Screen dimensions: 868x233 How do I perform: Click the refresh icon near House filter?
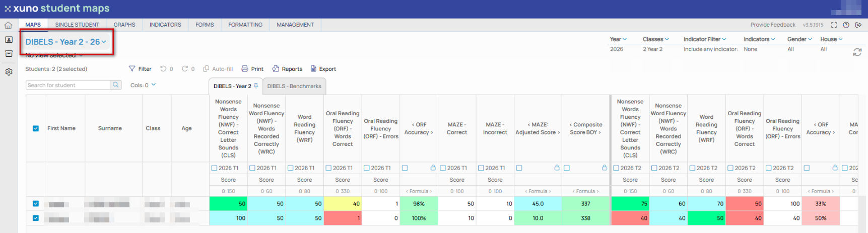pos(857,52)
